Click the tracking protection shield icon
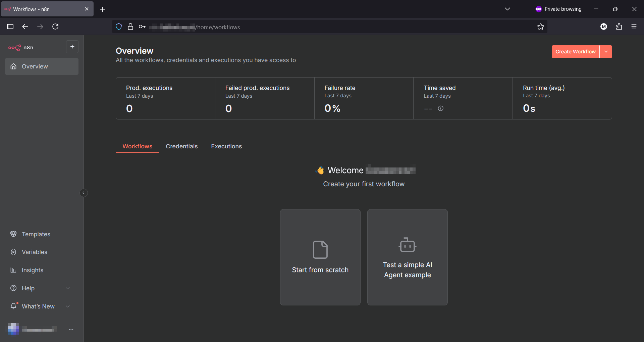Viewport: 644px width, 342px height. point(119,27)
